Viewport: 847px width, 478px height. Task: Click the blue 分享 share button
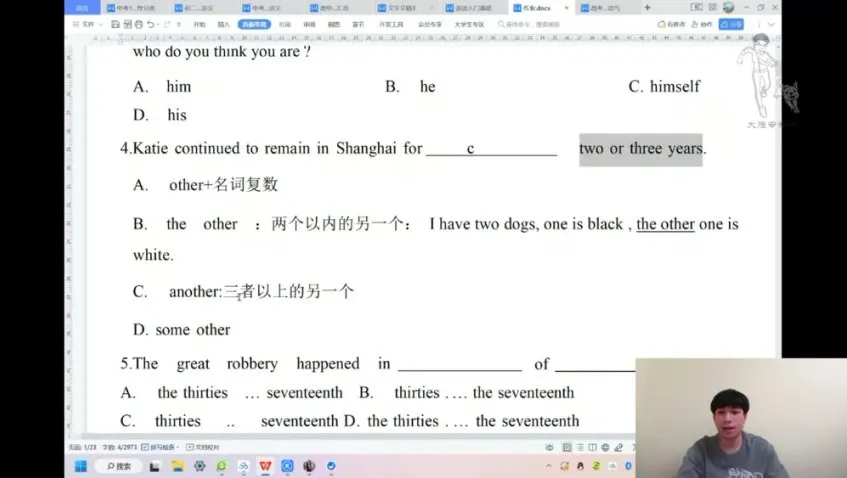click(x=732, y=24)
